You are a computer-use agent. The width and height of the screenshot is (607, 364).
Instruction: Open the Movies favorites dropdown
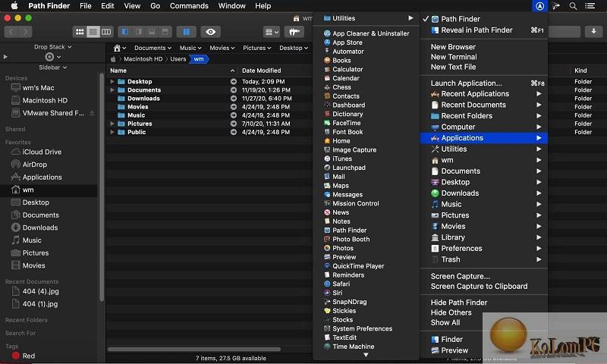tap(222, 48)
